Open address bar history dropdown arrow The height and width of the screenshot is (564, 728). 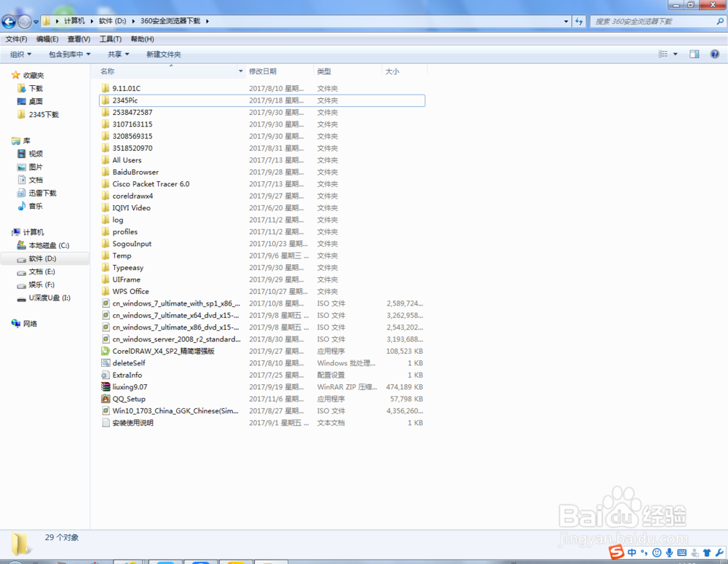point(566,21)
